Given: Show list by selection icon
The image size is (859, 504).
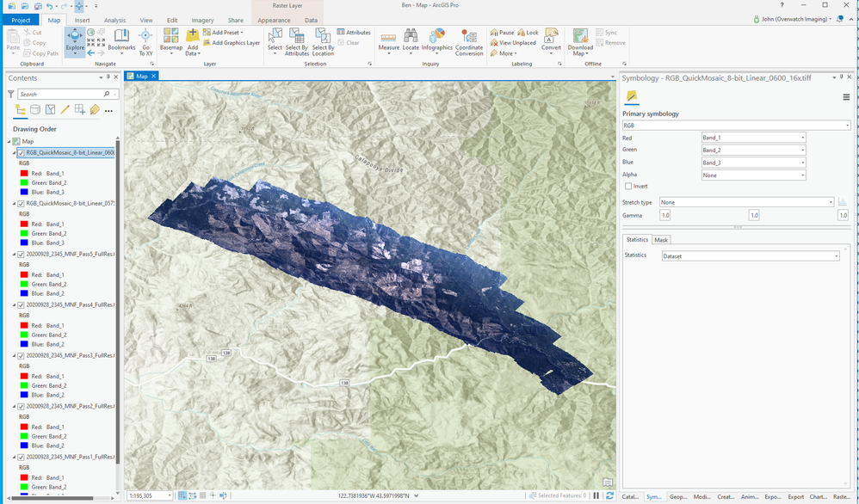Looking at the screenshot, I should point(50,110).
